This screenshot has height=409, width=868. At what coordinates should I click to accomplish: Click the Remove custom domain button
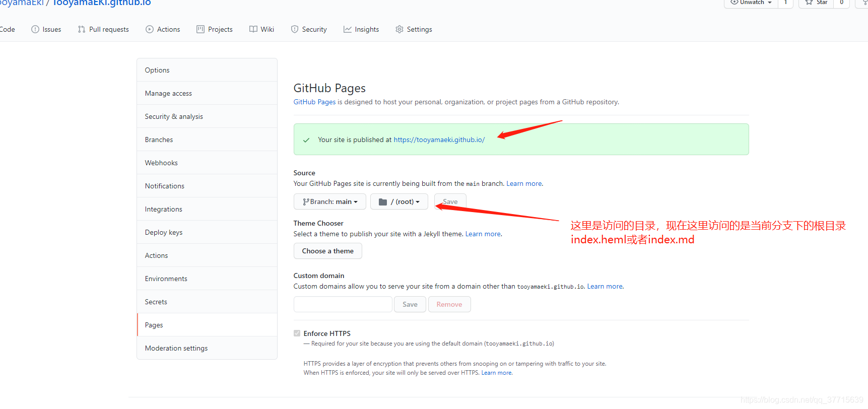pyautogui.click(x=449, y=304)
